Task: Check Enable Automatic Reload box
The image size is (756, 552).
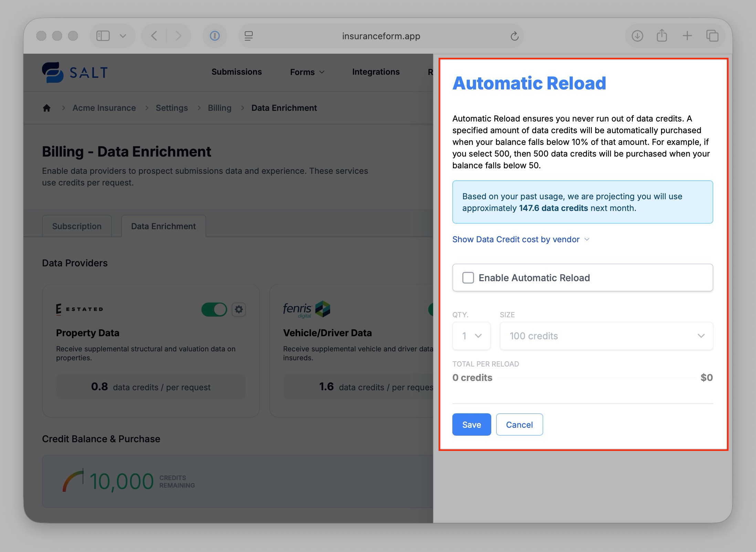Action: [x=468, y=278]
